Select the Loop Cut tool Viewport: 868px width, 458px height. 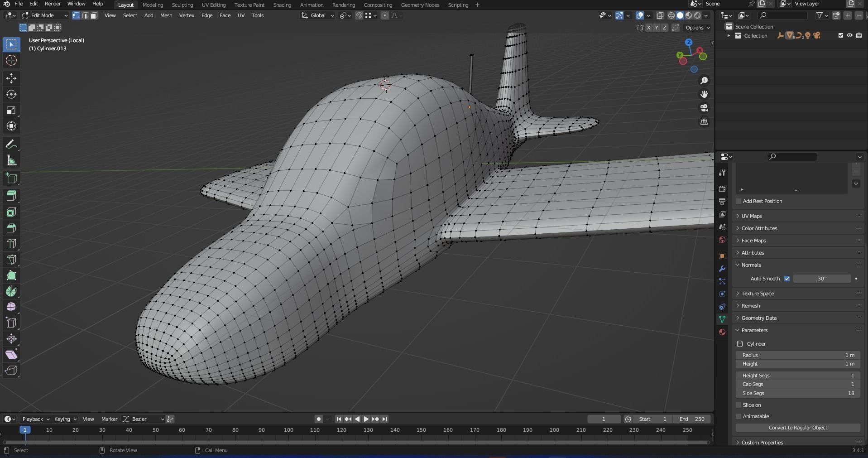(11, 244)
